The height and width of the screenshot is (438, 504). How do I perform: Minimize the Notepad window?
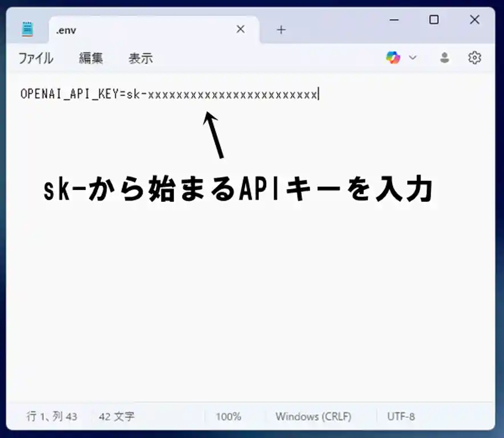(x=394, y=20)
